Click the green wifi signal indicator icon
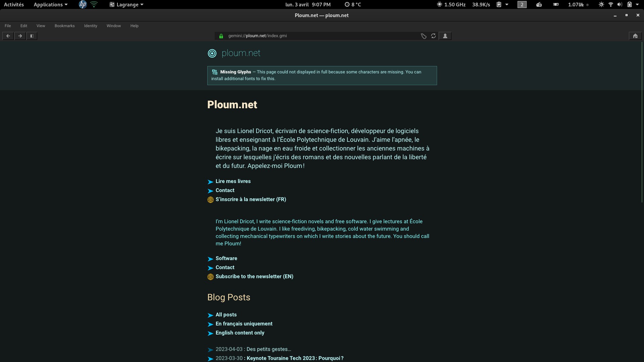 point(94,4)
